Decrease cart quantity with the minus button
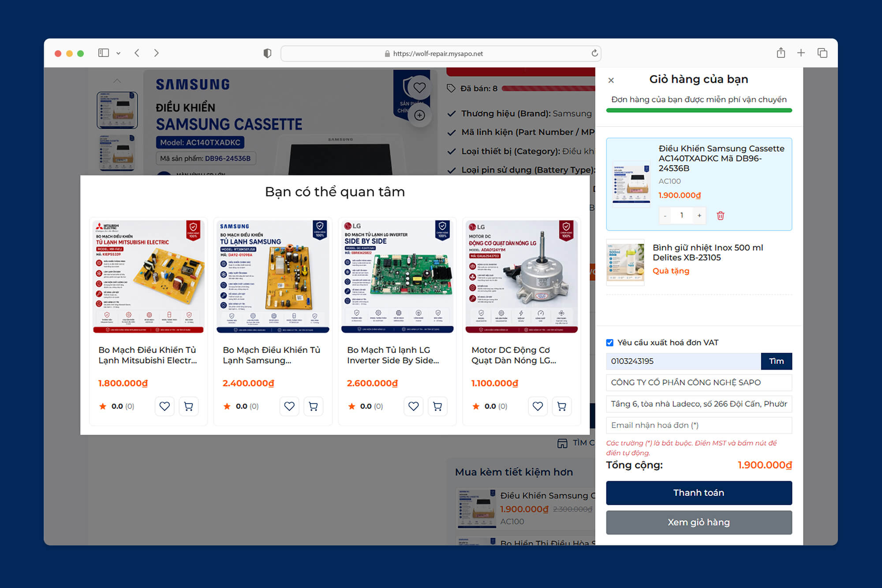Image resolution: width=882 pixels, height=588 pixels. pos(665,216)
